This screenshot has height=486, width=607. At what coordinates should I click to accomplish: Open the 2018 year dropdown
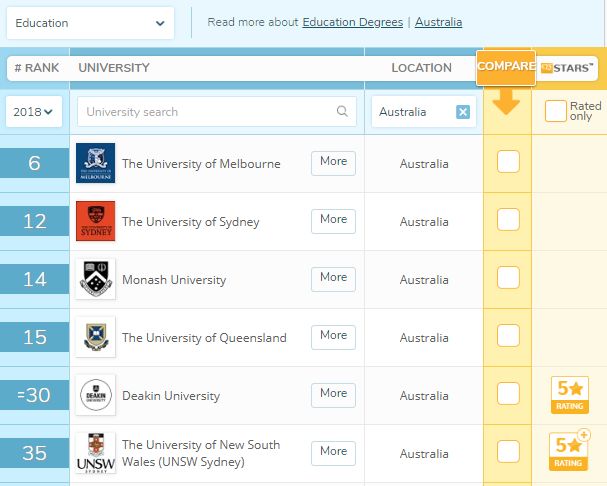coord(34,112)
